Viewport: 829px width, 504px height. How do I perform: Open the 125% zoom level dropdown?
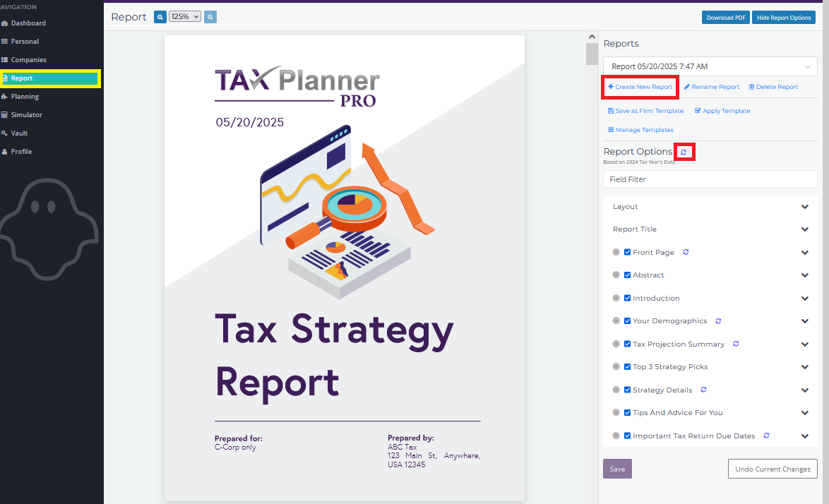pos(184,17)
